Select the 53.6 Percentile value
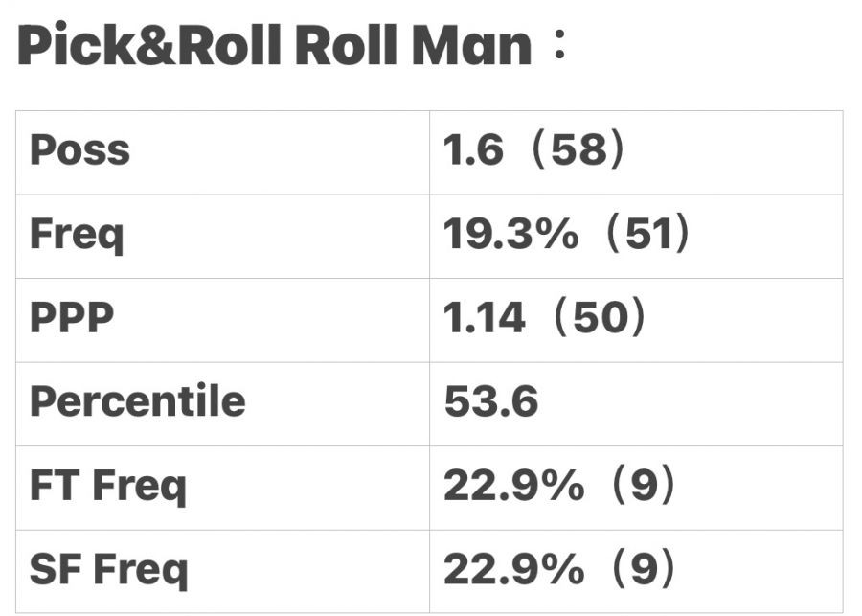Screen dimensions: 862x616 pyautogui.click(x=491, y=402)
